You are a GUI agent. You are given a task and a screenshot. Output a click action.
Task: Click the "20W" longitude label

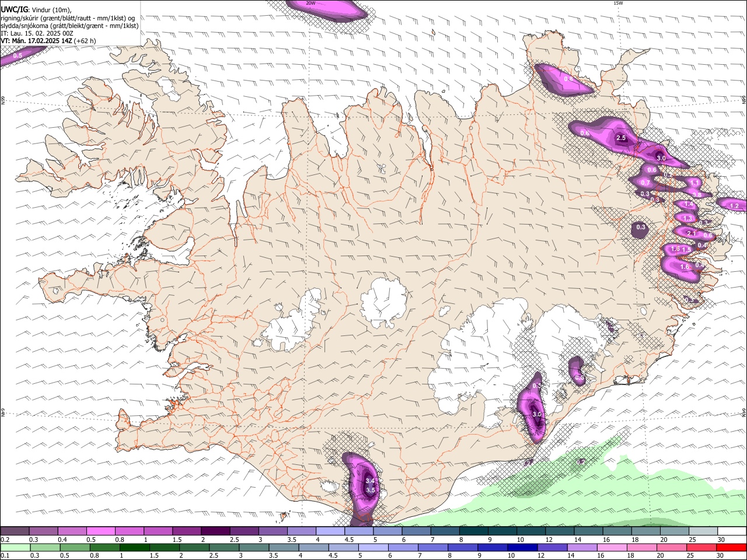[311, 3]
